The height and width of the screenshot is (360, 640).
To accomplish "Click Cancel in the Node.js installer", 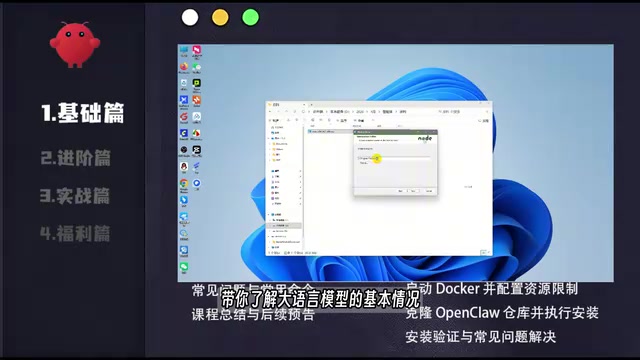I will (x=429, y=191).
